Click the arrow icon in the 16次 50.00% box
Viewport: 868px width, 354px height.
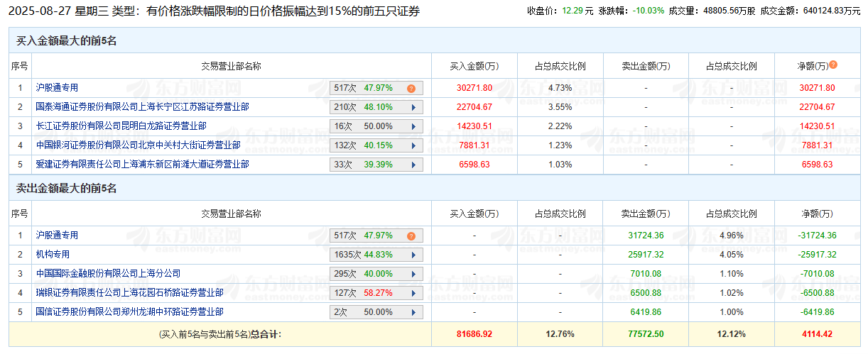[x=411, y=127]
